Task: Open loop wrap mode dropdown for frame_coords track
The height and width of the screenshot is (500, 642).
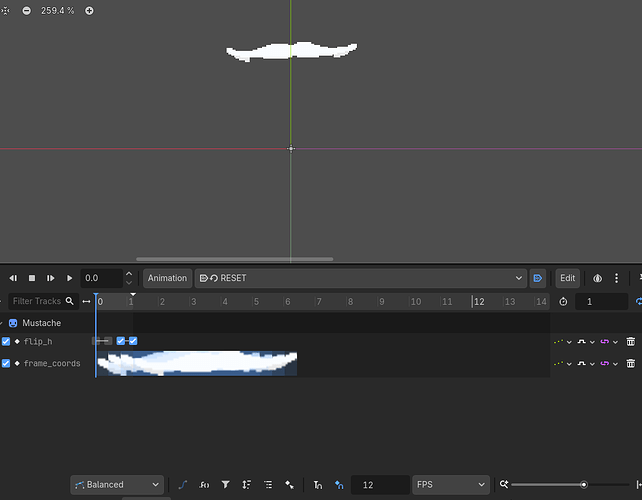Action: [609, 364]
